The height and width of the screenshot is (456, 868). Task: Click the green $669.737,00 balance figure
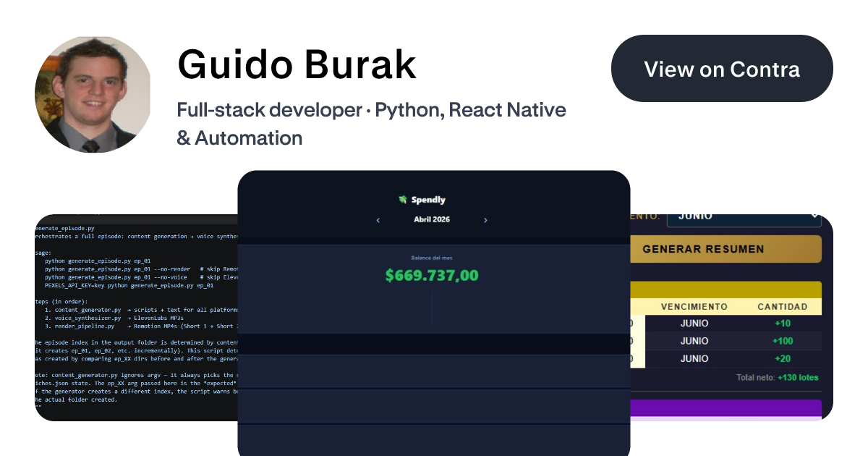[x=433, y=275]
